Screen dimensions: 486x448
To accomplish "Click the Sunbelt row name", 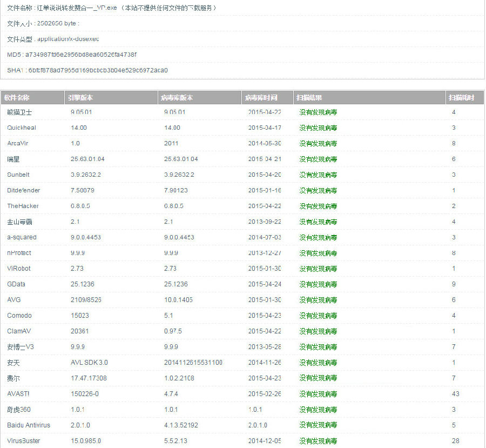I will click(18, 175).
